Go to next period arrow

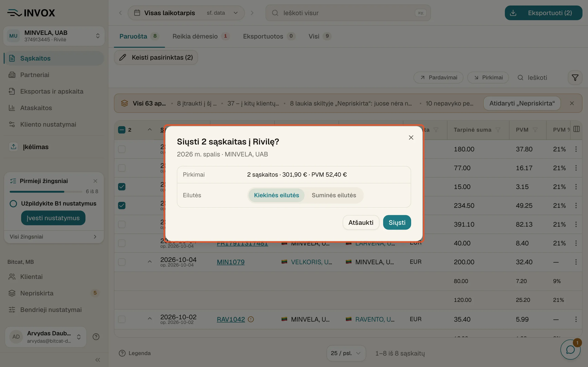pos(252,13)
